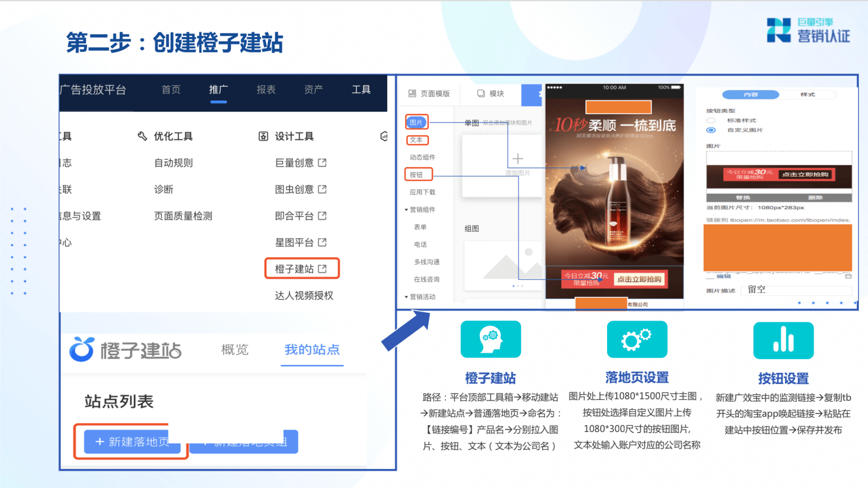The height and width of the screenshot is (488, 868).
Task: Click the 橙子建站 orange logo icon
Action: pyautogui.click(x=82, y=349)
